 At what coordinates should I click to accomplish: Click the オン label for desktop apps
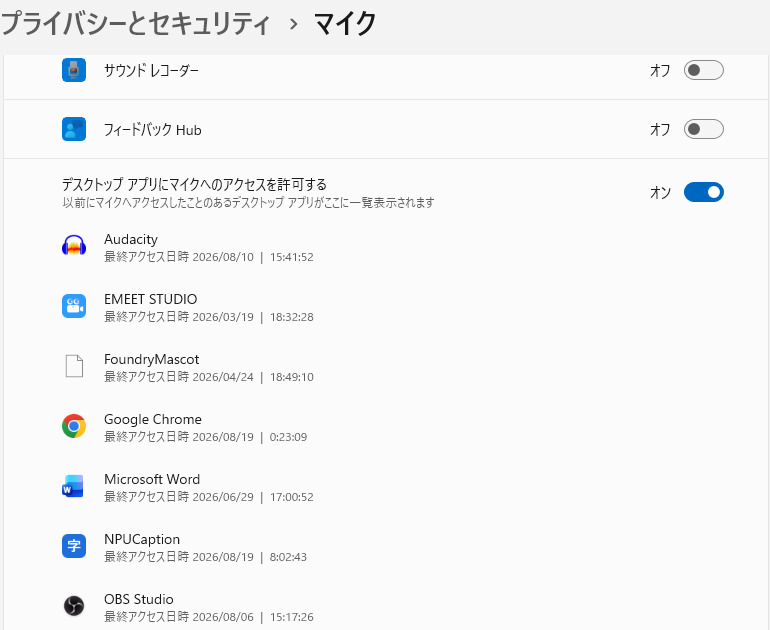click(x=660, y=192)
